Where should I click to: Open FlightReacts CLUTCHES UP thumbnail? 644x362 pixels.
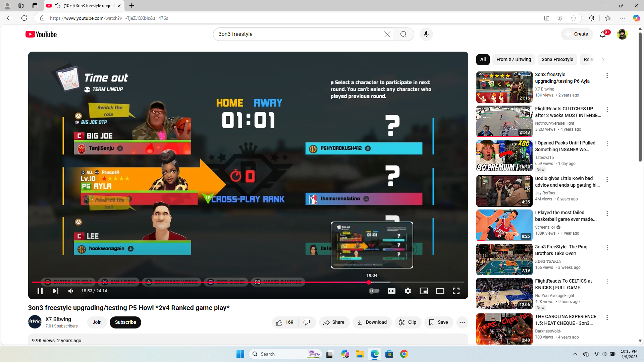coord(504,121)
